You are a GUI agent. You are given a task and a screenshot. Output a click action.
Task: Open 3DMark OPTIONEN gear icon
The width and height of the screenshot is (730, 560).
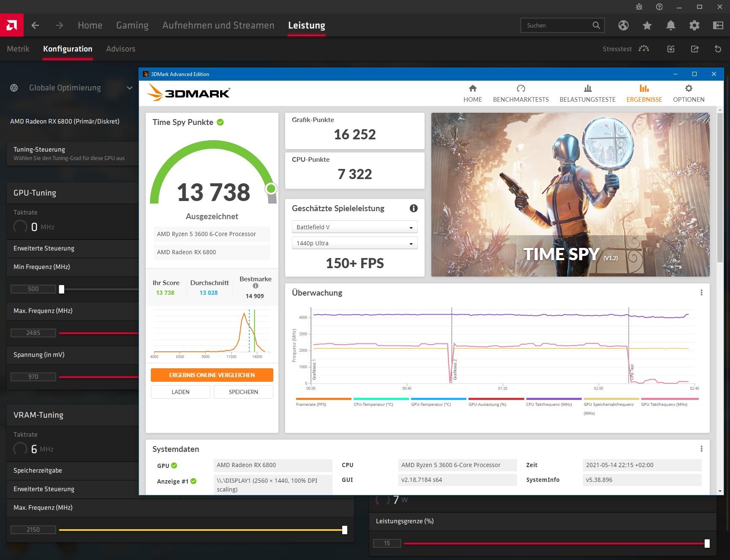[x=689, y=88]
